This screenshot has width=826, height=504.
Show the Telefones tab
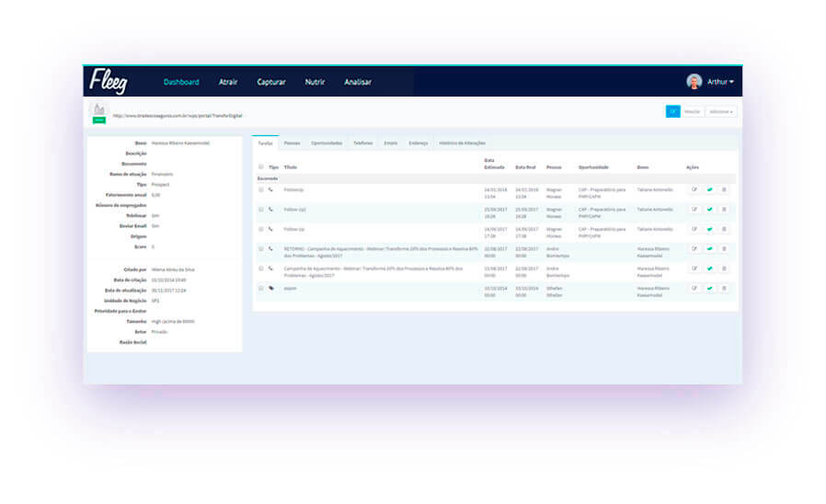[363, 143]
